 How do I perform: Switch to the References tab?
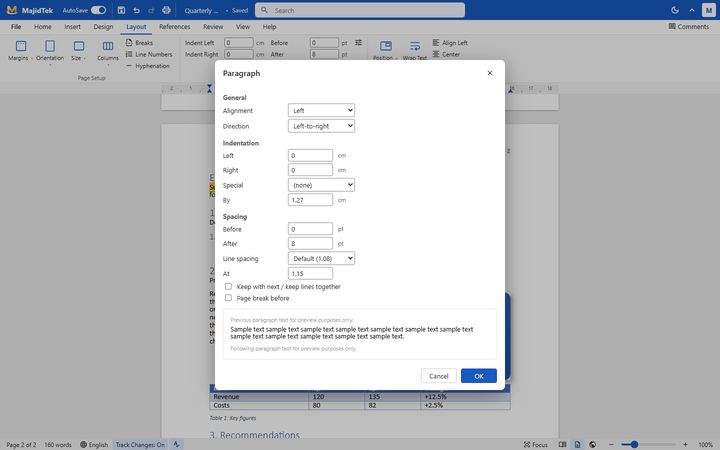174,27
